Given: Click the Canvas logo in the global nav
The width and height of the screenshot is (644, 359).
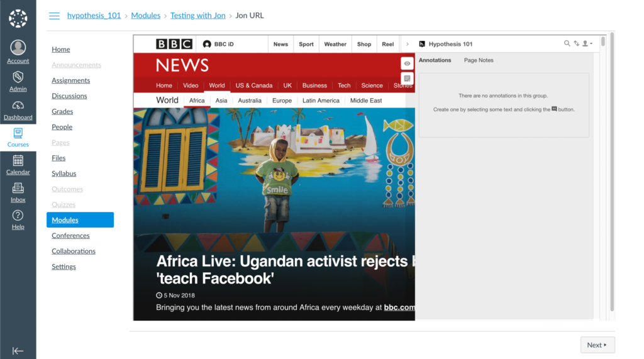Looking at the screenshot, I should click(x=18, y=18).
